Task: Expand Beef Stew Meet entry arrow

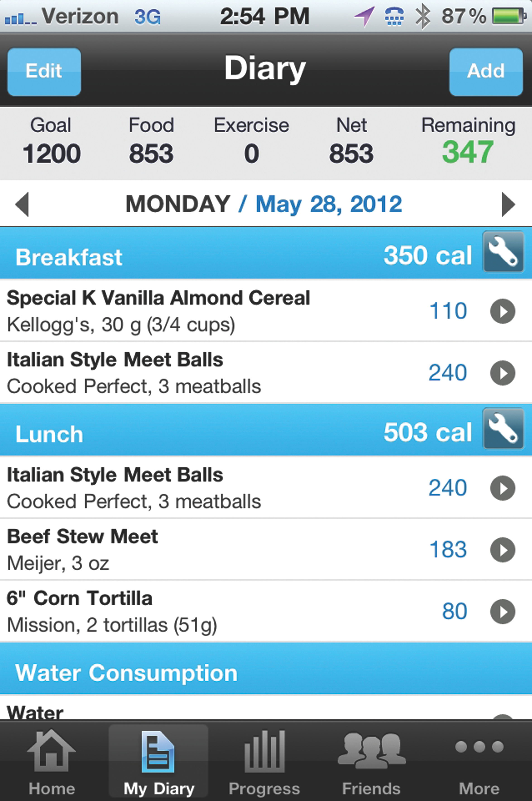Action: 503,550
